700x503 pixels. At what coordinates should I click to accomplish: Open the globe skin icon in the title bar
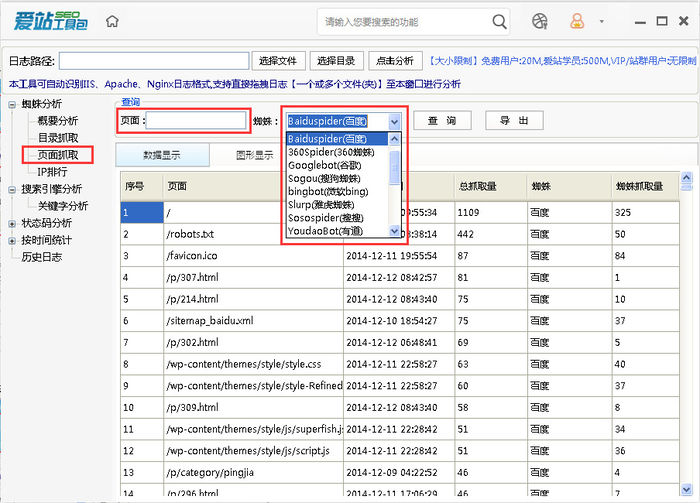point(539,21)
